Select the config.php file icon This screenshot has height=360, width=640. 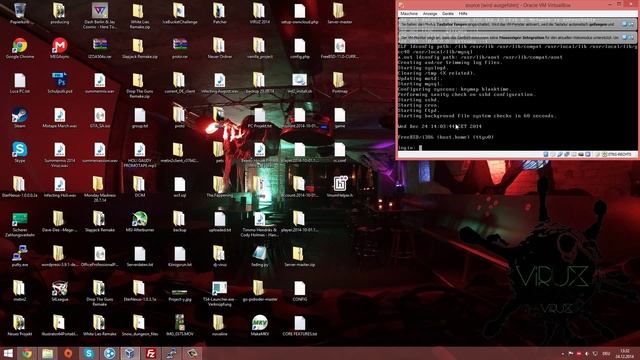point(300,49)
